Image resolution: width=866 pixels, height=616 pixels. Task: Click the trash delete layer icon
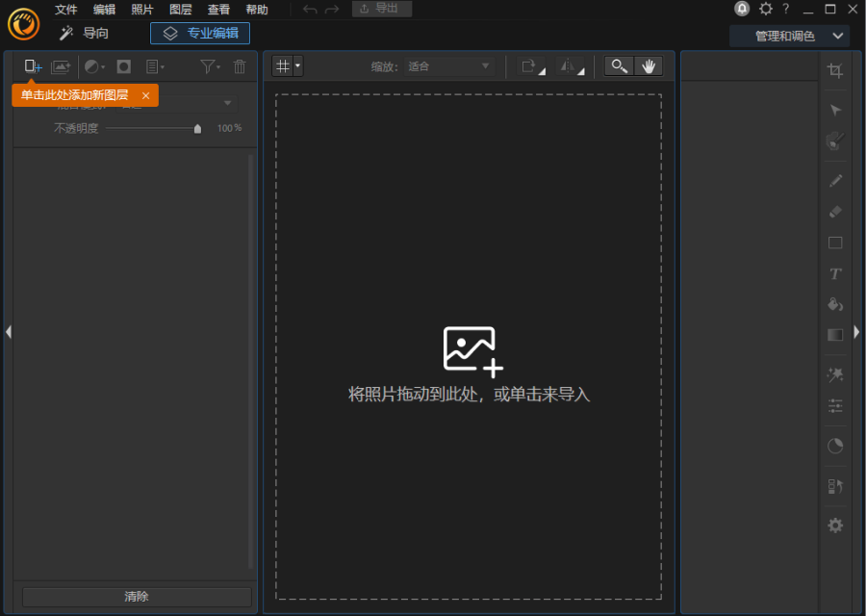click(240, 66)
